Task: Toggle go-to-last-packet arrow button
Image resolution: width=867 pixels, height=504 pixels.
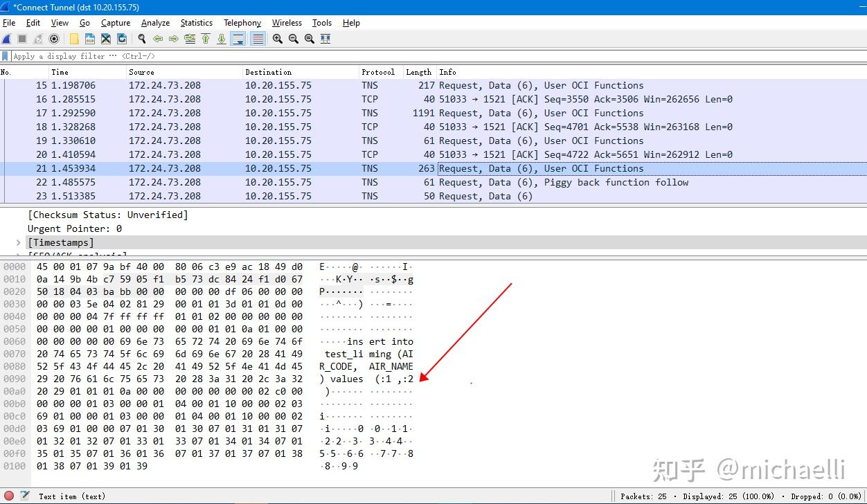Action: (221, 38)
